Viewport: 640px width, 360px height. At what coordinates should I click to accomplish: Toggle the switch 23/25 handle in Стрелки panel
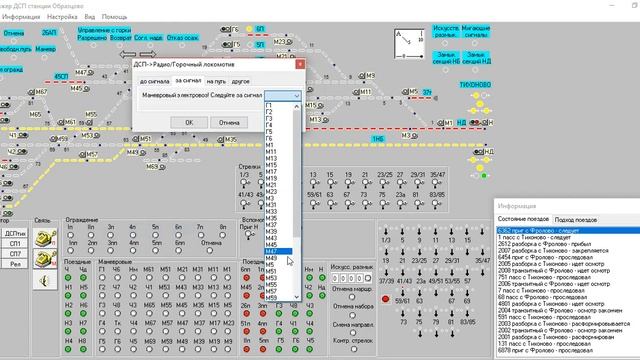pos(384,183)
